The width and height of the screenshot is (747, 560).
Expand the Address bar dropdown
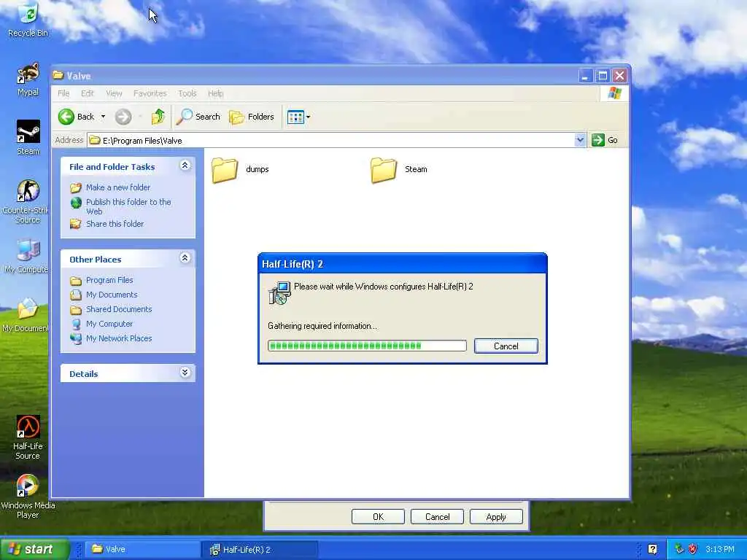coord(580,140)
